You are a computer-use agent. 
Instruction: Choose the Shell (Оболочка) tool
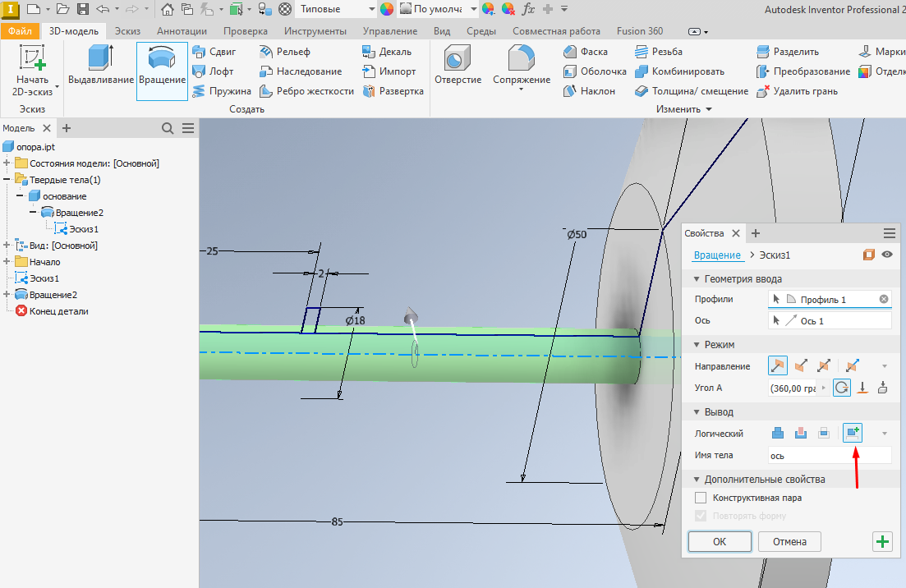[595, 71]
